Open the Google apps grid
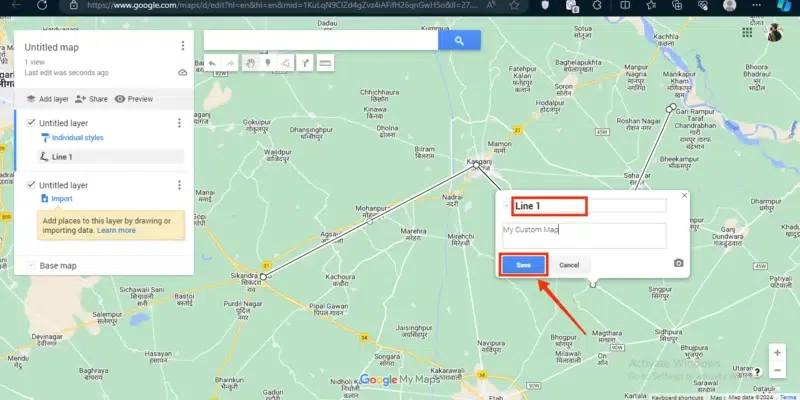Viewport: 800px width, 400px height. click(747, 33)
